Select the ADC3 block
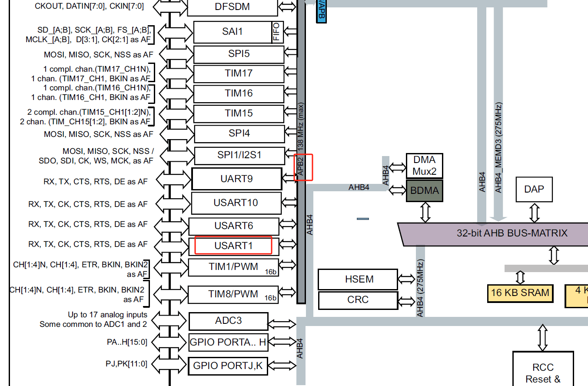The width and height of the screenshot is (588, 386). 229,321
